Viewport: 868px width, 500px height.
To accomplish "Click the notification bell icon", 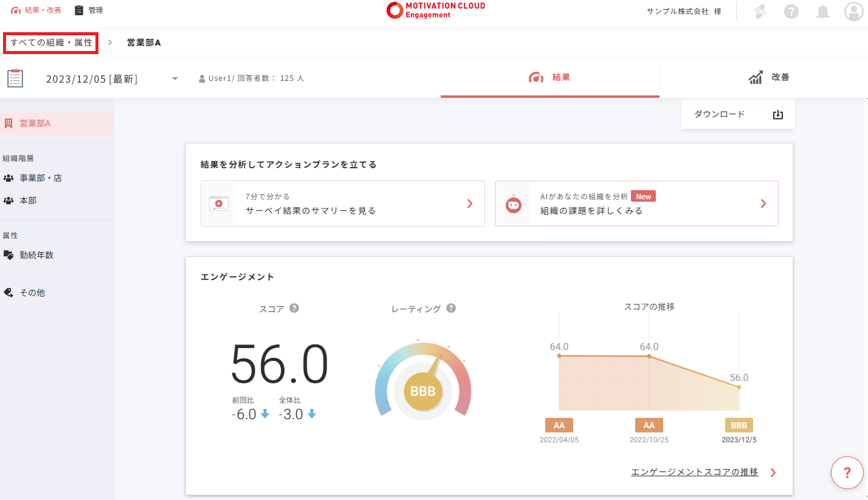I will [x=822, y=12].
